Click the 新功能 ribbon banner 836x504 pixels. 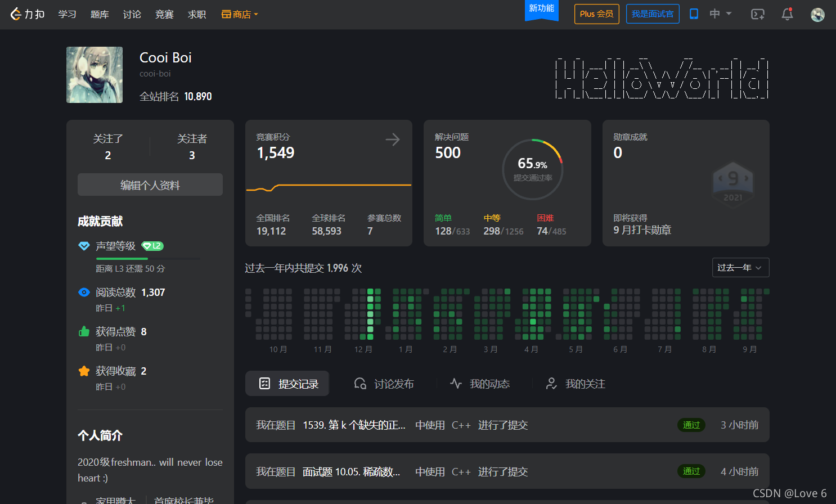[541, 10]
